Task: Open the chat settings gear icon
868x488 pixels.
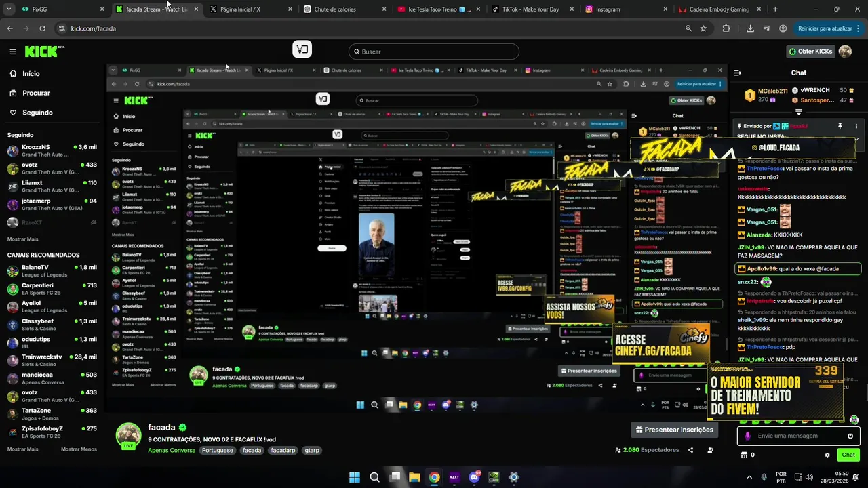Action: click(x=827, y=455)
